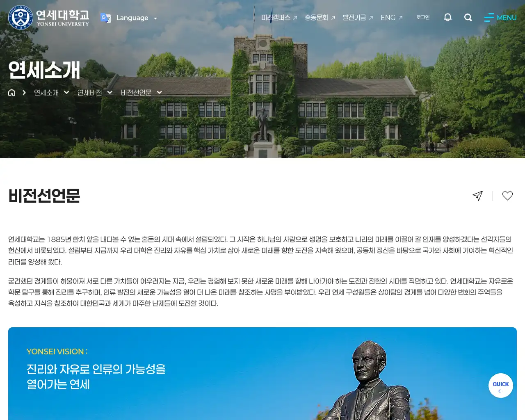Click the Google Translate icon
The width and height of the screenshot is (525, 420).
105,18
